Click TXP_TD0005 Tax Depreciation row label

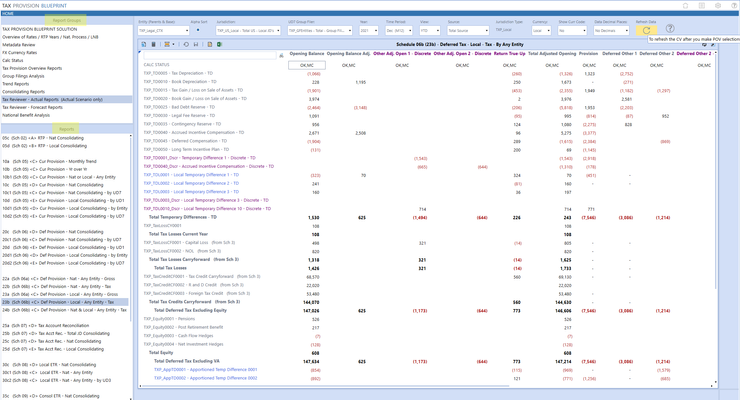pyautogui.click(x=178, y=73)
